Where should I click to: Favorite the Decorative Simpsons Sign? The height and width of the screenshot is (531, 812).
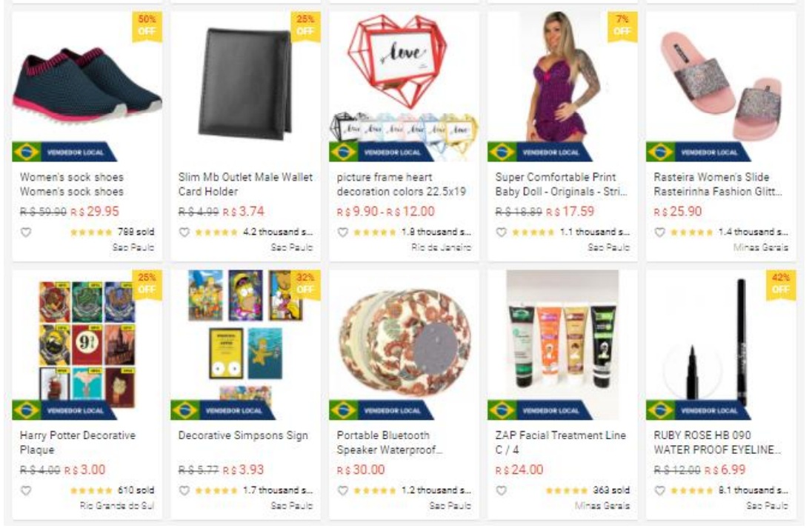pyautogui.click(x=184, y=490)
